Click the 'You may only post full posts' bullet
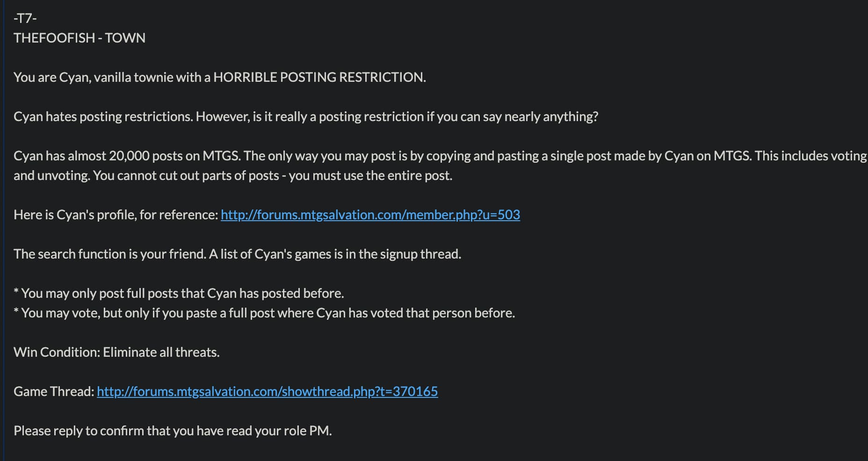This screenshot has height=461, width=868. (x=179, y=293)
